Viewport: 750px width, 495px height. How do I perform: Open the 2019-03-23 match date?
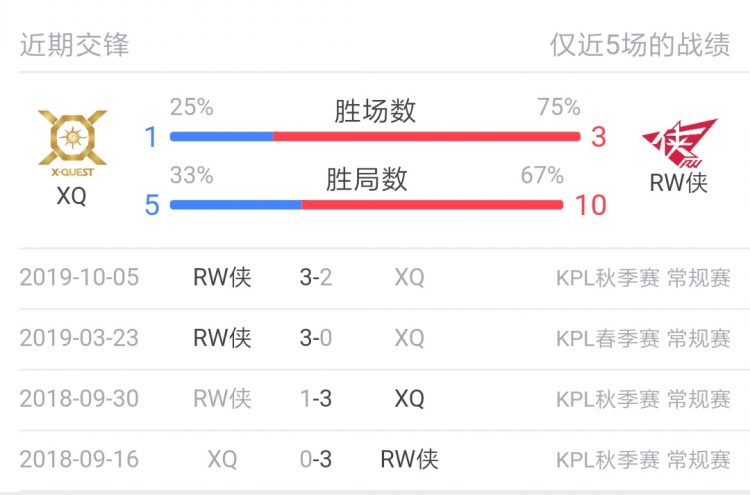pos(79,338)
